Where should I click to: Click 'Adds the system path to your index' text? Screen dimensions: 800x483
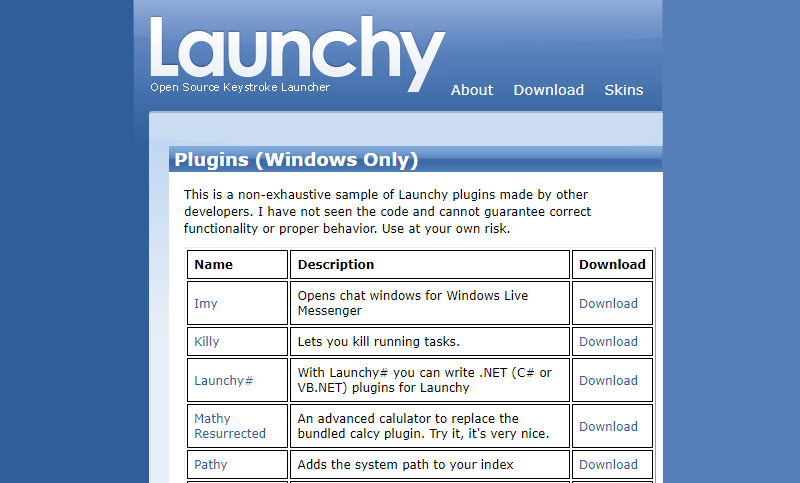tap(406, 465)
